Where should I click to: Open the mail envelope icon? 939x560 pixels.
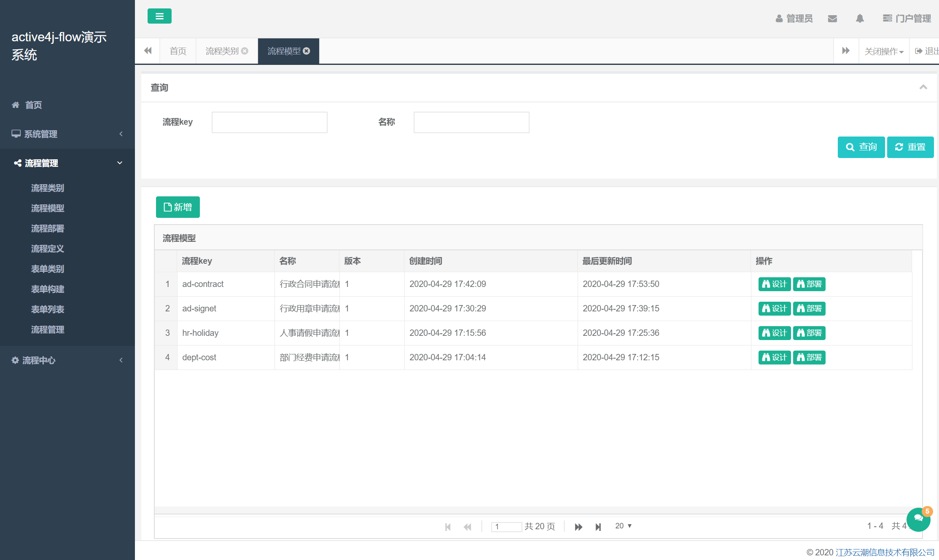point(832,19)
